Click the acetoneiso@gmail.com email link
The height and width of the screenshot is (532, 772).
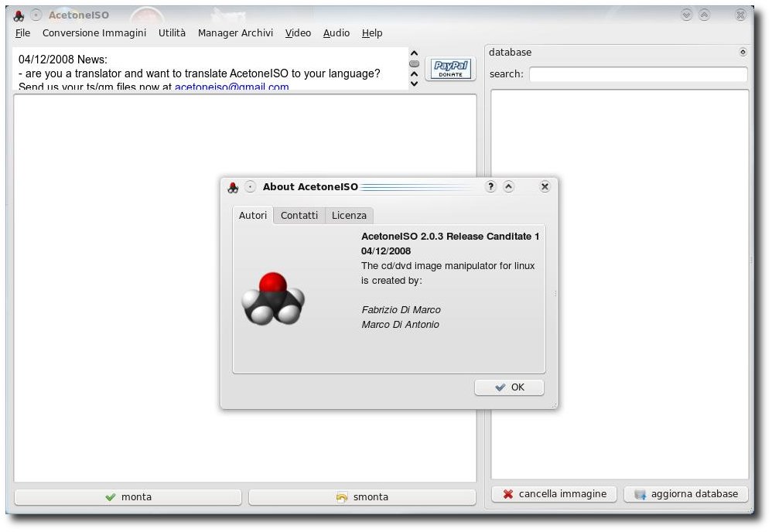pos(231,87)
